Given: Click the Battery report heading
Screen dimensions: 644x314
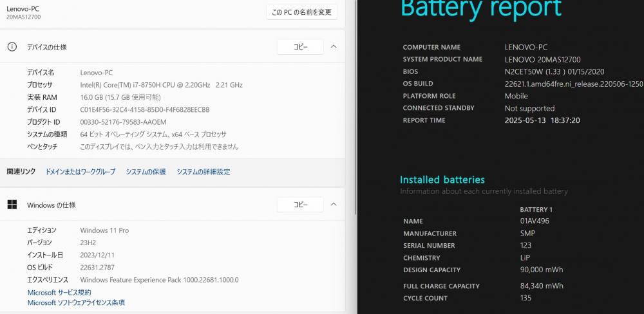Looking at the screenshot, I should (481, 8).
